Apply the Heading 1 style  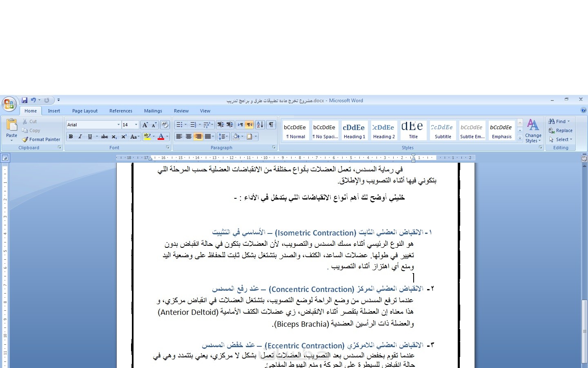coord(354,130)
